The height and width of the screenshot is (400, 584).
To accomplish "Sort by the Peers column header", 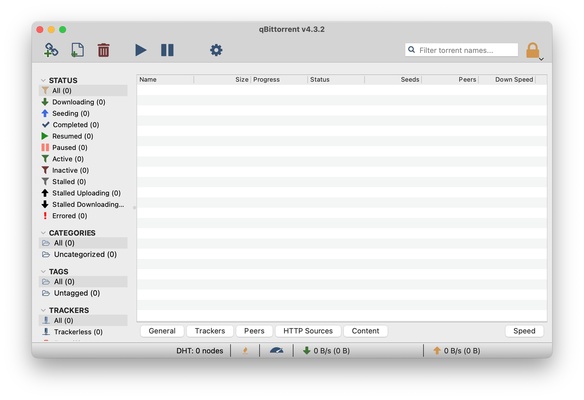I will (x=450, y=79).
